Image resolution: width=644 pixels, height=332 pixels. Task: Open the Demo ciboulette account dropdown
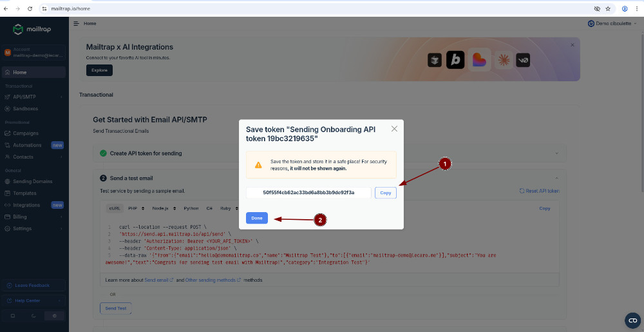tap(612, 23)
